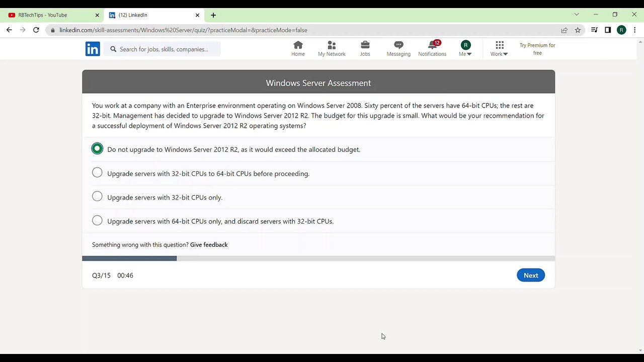The height and width of the screenshot is (362, 644).
Task: Open Messaging chat icon
Action: click(x=398, y=49)
